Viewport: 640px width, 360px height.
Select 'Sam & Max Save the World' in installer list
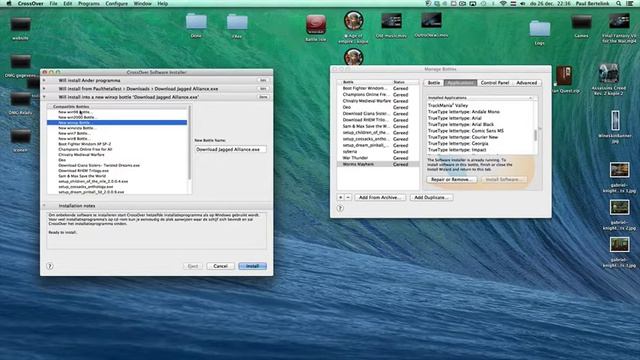(x=117, y=176)
